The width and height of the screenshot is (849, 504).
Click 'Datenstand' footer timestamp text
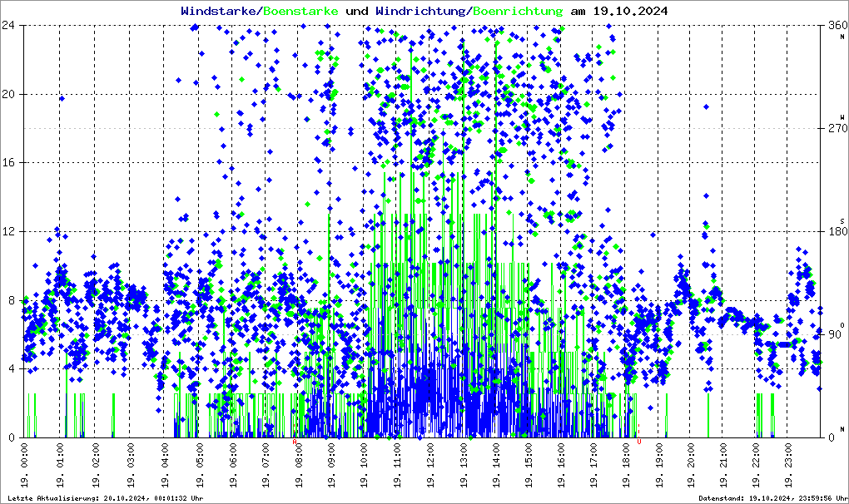[773, 498]
